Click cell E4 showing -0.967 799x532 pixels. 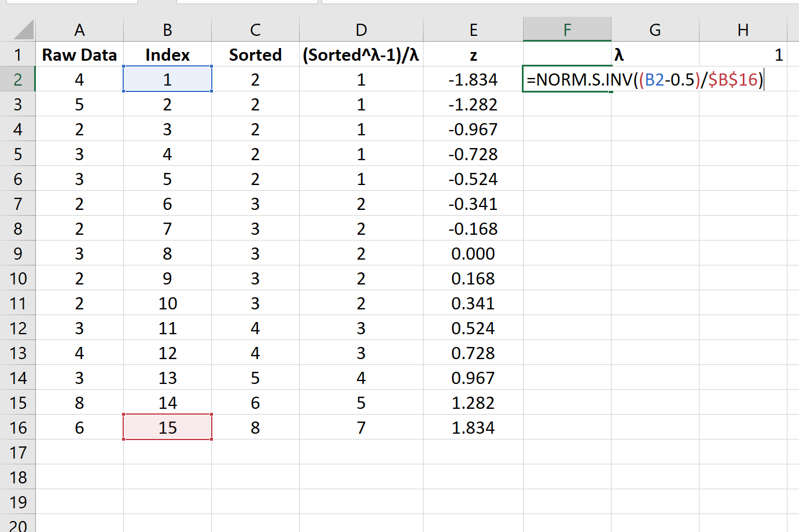[x=473, y=129]
